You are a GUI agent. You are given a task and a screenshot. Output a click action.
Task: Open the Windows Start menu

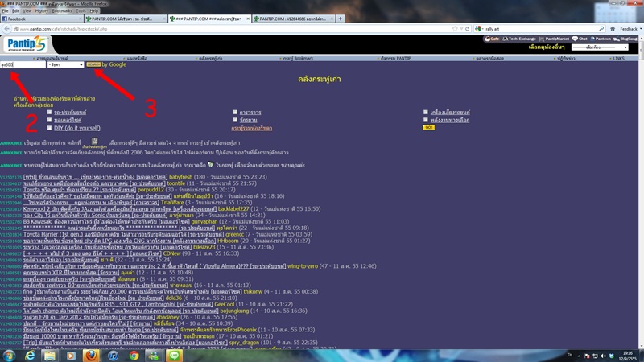click(9, 356)
